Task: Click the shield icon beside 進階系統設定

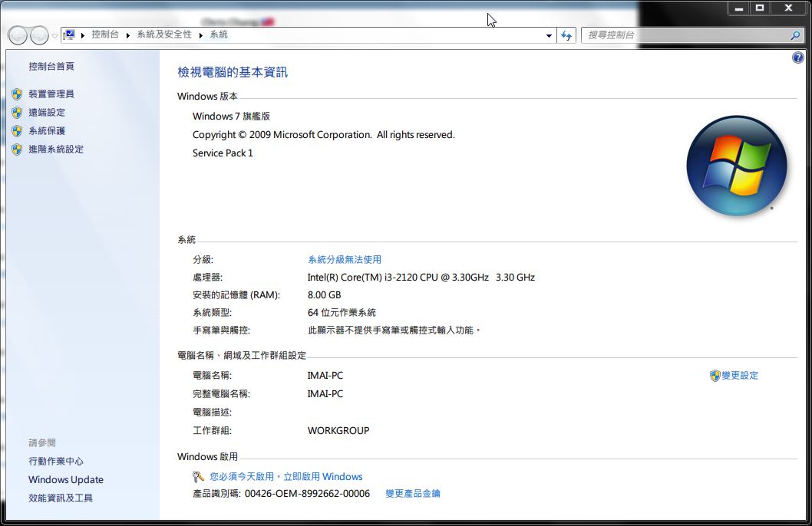Action: tap(17, 150)
